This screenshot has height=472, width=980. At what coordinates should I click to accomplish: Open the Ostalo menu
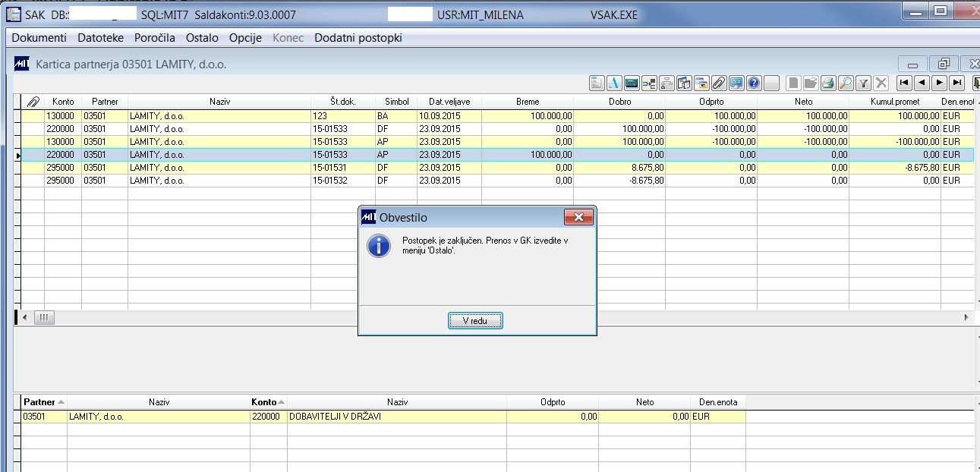pos(202,38)
